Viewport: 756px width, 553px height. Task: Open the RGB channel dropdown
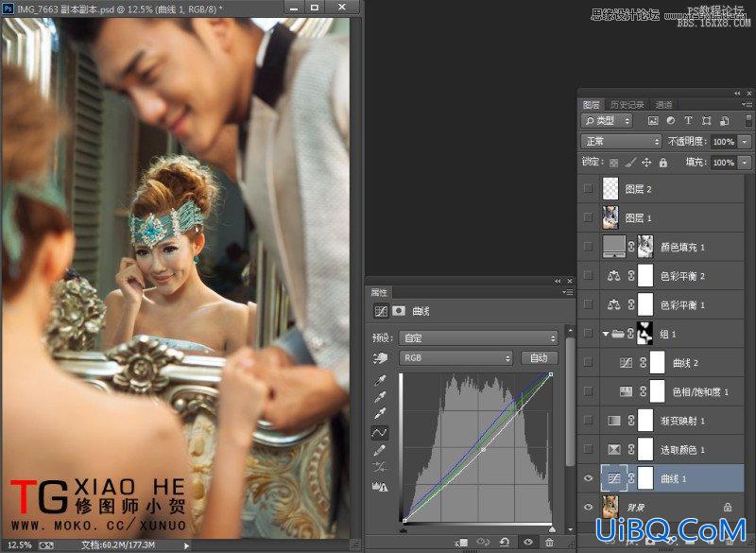point(455,357)
